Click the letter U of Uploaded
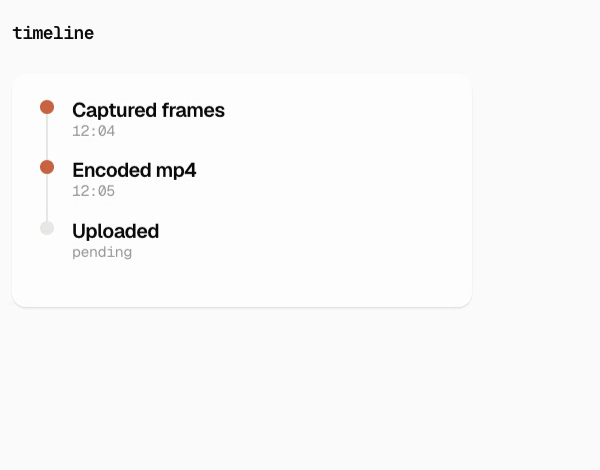This screenshot has height=470, width=600. [78, 231]
